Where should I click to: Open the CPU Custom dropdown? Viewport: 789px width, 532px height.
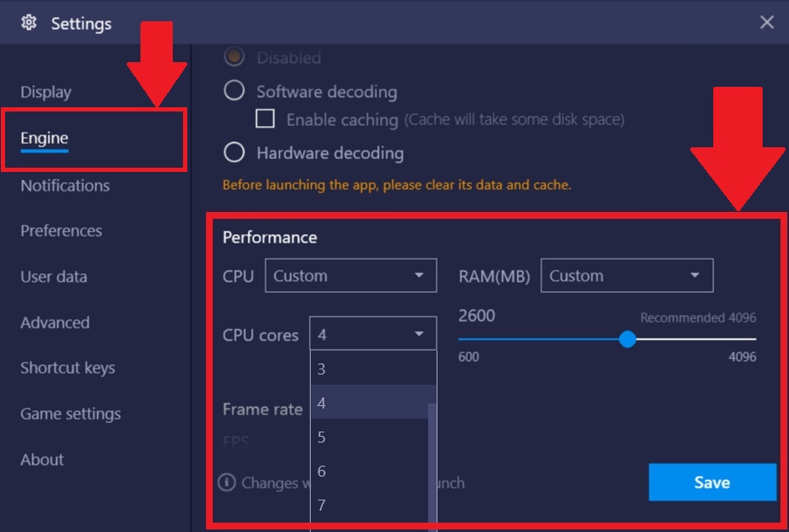point(351,275)
